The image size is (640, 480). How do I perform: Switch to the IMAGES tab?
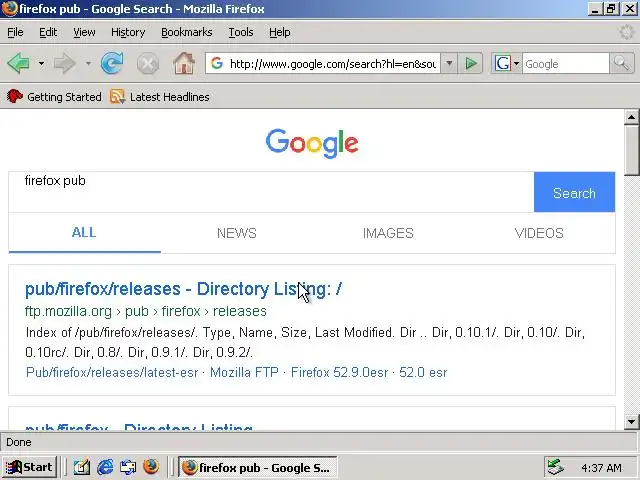point(388,233)
